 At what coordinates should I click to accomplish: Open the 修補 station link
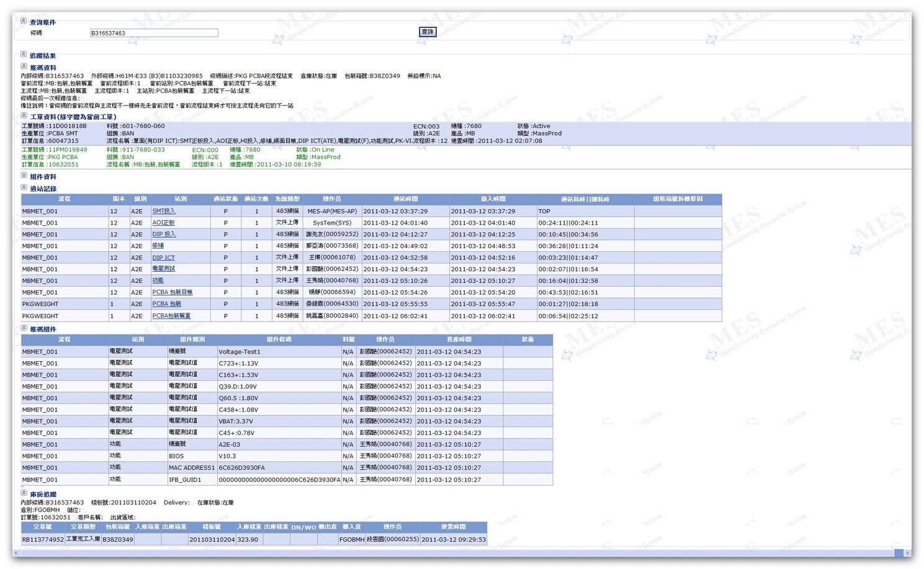click(158, 246)
